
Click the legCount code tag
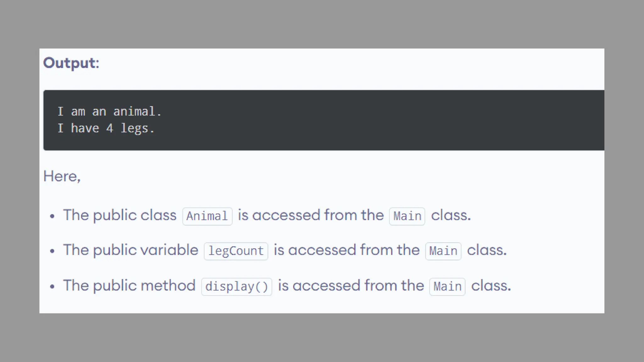point(236,251)
